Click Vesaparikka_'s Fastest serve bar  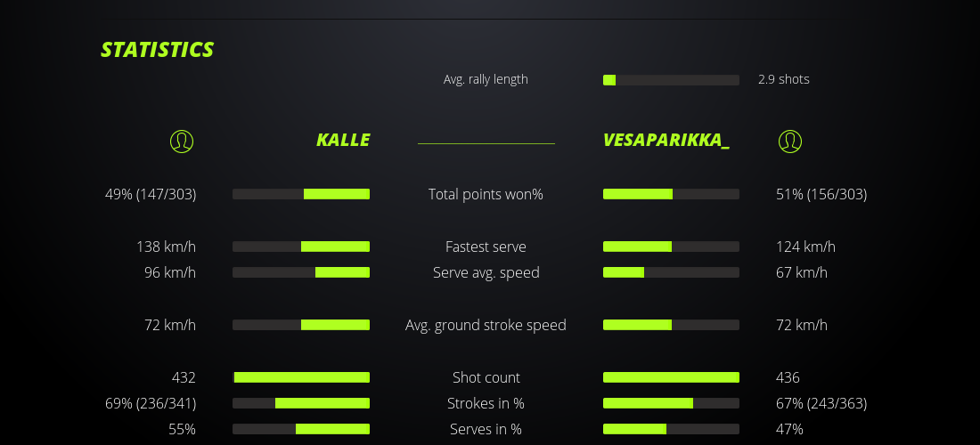coord(671,247)
